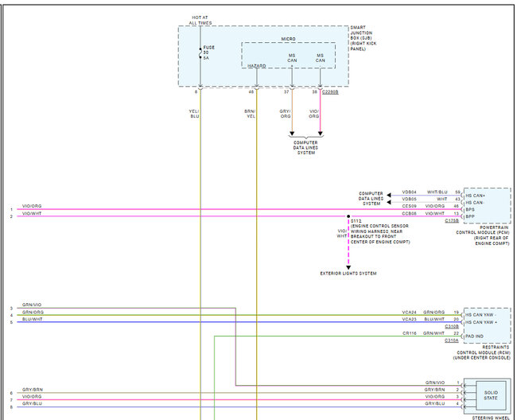The image size is (517, 420).
Task: Click the C2280B connector reference
Action: pyautogui.click(x=330, y=92)
